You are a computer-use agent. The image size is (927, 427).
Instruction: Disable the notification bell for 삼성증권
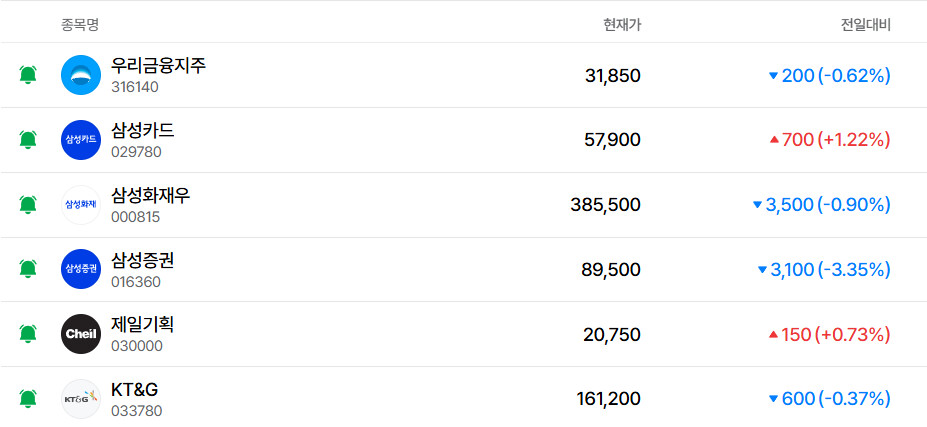[x=28, y=269]
